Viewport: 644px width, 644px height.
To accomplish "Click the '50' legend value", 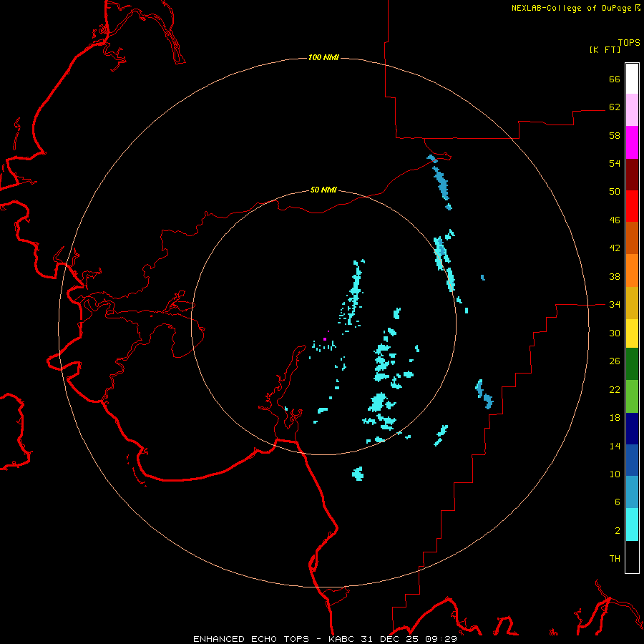I will click(615, 192).
